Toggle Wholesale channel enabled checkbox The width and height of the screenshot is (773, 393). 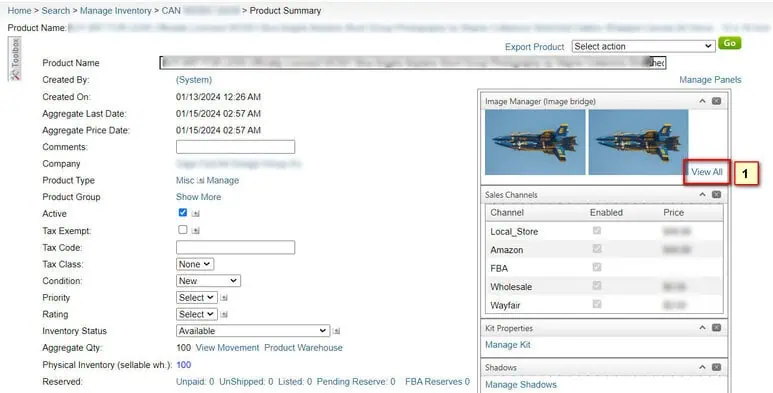click(x=597, y=286)
